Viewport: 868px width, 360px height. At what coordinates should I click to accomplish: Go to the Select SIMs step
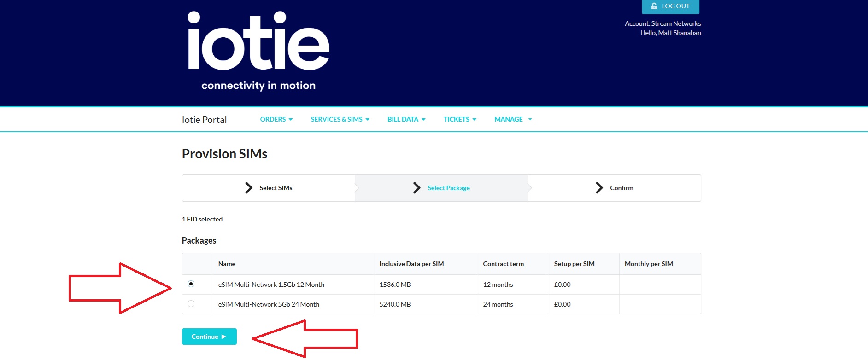[x=276, y=188]
